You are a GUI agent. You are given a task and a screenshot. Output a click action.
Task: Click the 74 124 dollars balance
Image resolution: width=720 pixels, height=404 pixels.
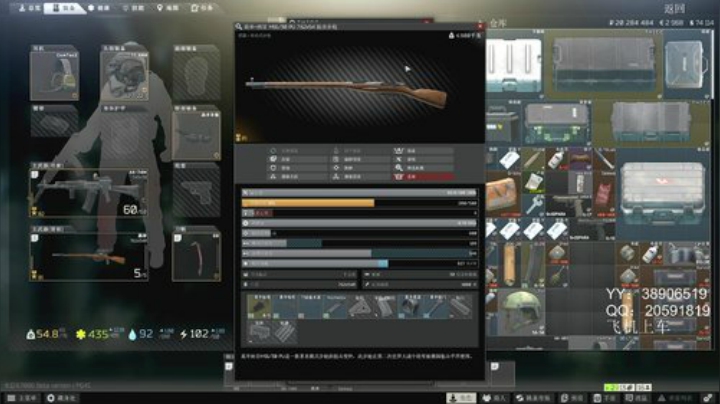coord(701,22)
